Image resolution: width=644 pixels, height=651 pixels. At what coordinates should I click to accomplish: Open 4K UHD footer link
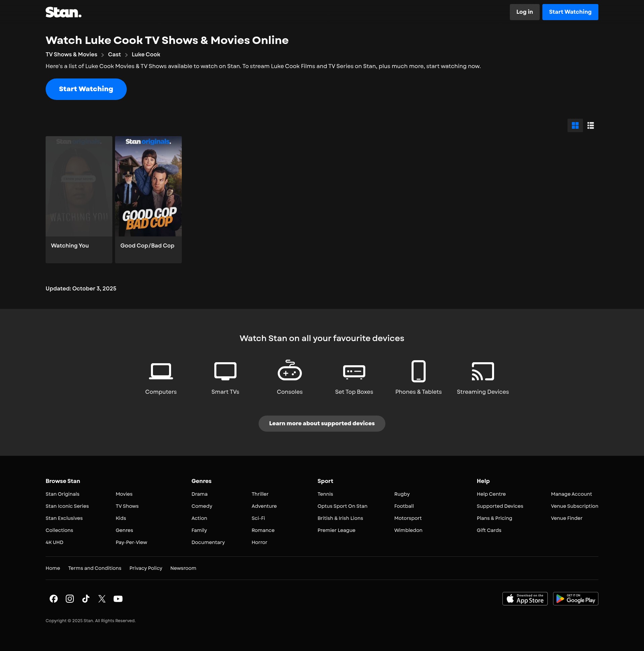(54, 543)
